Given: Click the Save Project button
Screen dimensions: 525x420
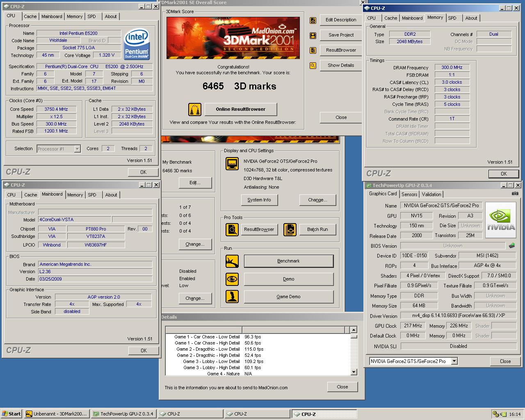Looking at the screenshot, I should 341,35.
